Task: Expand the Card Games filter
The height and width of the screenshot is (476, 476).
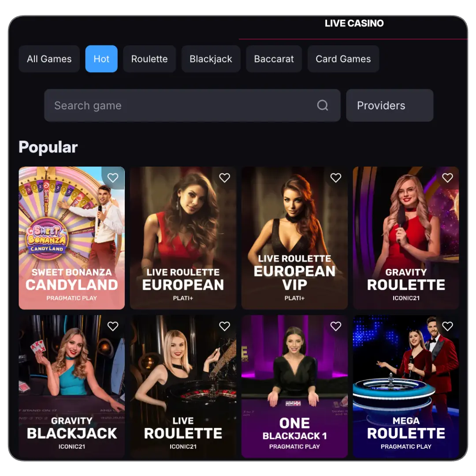Action: (343, 59)
